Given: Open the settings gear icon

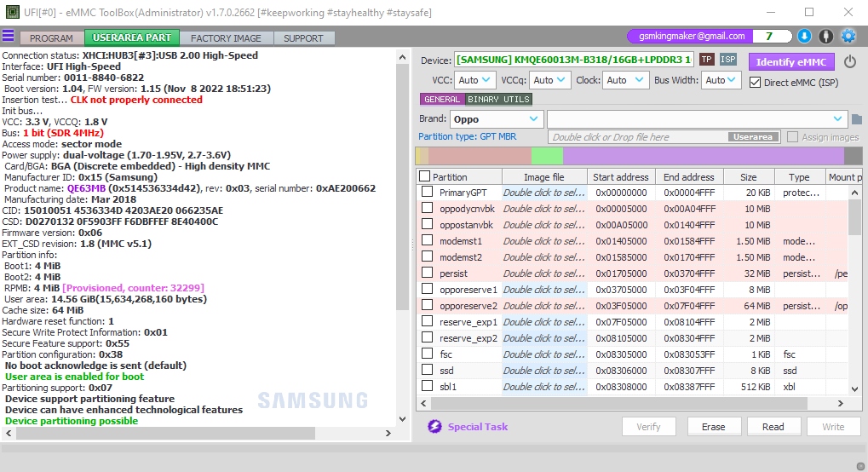Looking at the screenshot, I should [x=848, y=37].
